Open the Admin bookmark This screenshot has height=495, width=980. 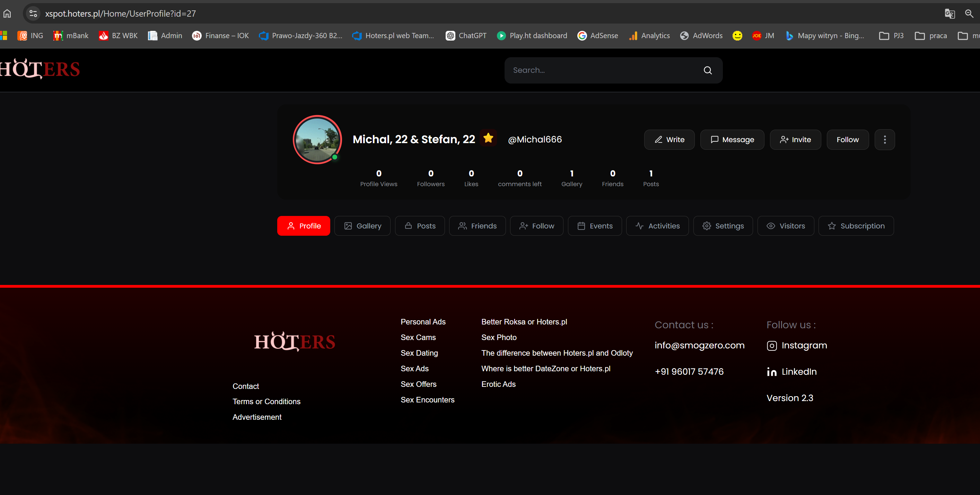pos(165,36)
